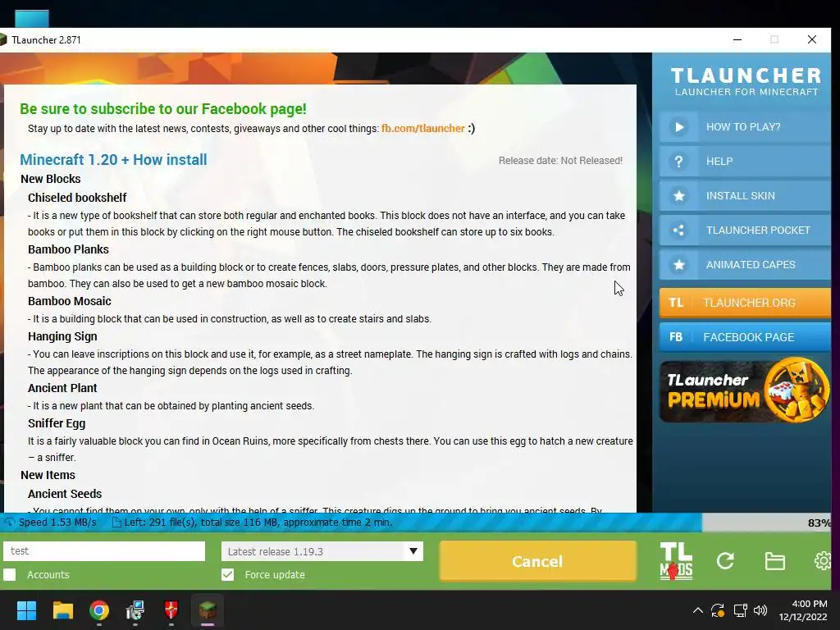The image size is (840, 630).
Task: Open TLAUNCHER POCKET menu item
Action: click(x=745, y=231)
